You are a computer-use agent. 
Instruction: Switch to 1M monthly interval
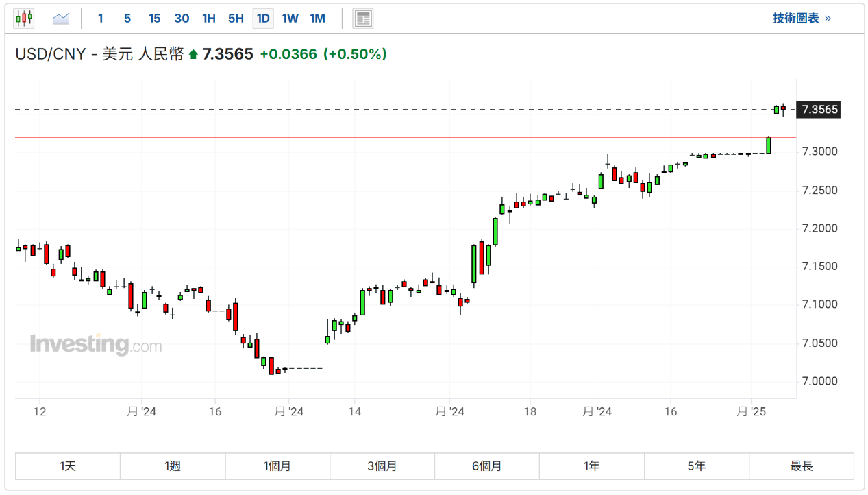pos(317,19)
